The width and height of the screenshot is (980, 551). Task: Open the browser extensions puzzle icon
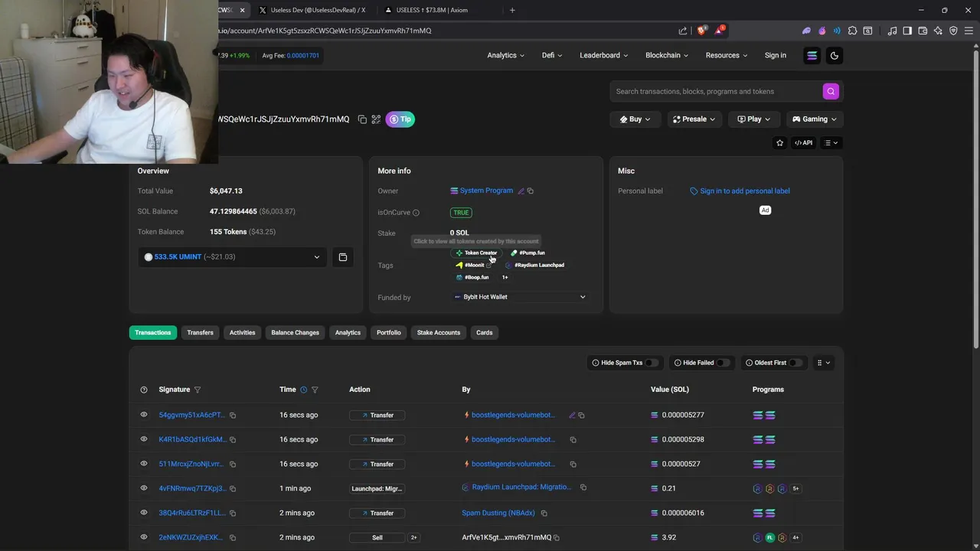click(x=852, y=31)
